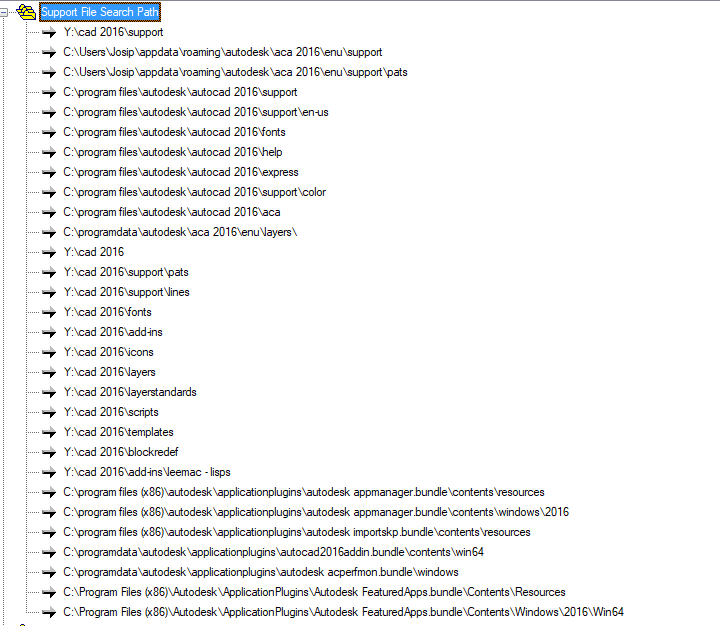The image size is (720, 626).
Task: Select the add-ins\leemac - lisps path
Action: coord(147,472)
